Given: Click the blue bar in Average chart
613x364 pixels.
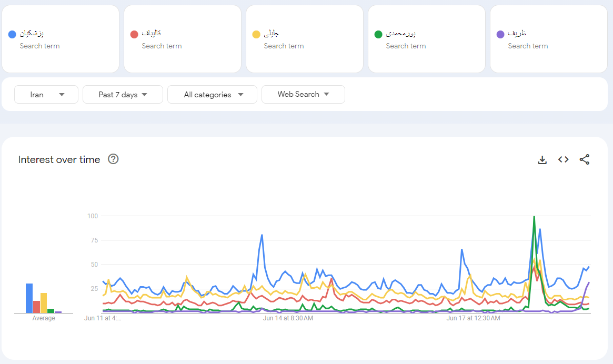Looking at the screenshot, I should click(x=29, y=298).
